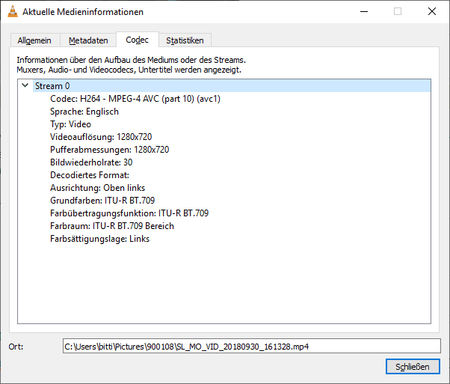Select the Codec H264 MPEG-4 AVC entry
The height and width of the screenshot is (384, 450).
[x=135, y=99]
